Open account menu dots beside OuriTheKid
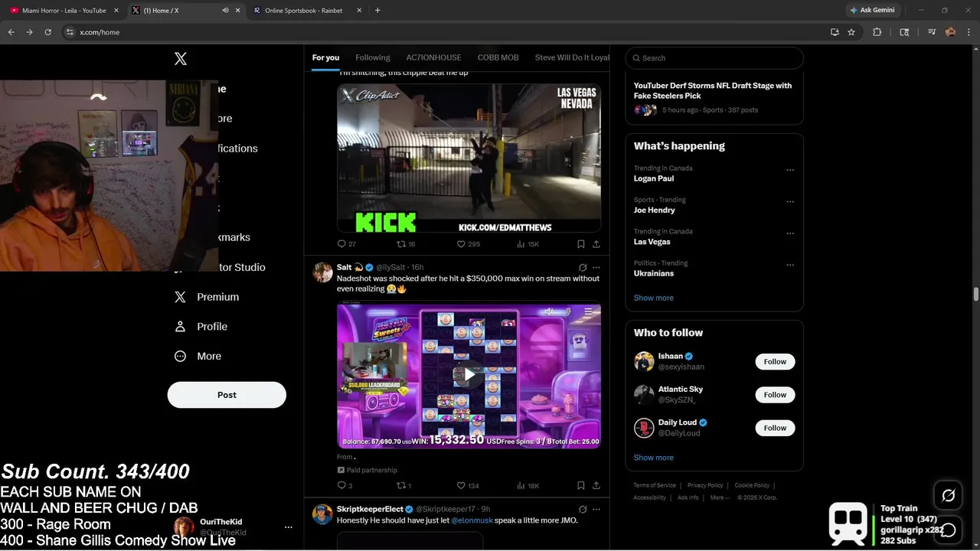 pos(289,527)
